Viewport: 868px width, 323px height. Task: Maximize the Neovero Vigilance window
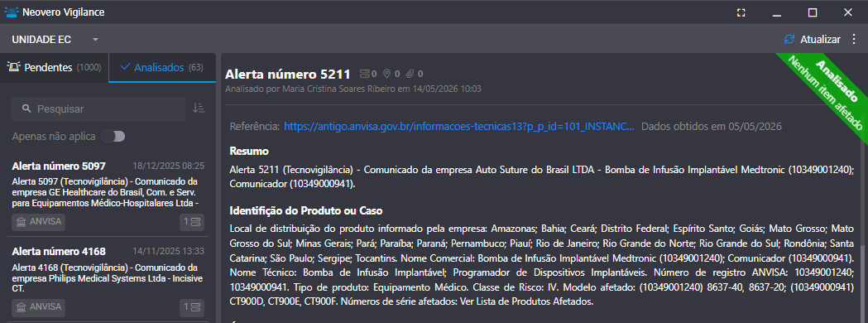tap(813, 12)
